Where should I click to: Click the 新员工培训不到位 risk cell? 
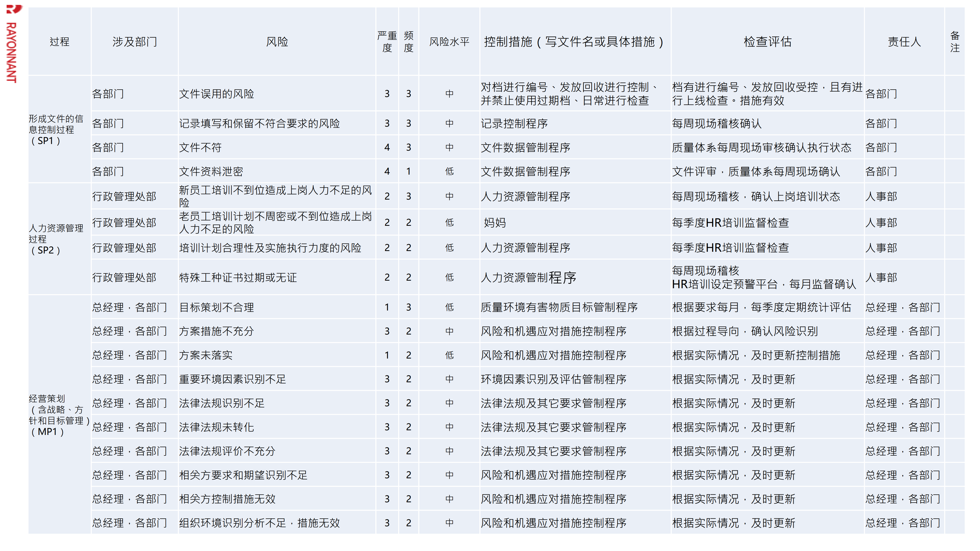pyautogui.click(x=277, y=196)
